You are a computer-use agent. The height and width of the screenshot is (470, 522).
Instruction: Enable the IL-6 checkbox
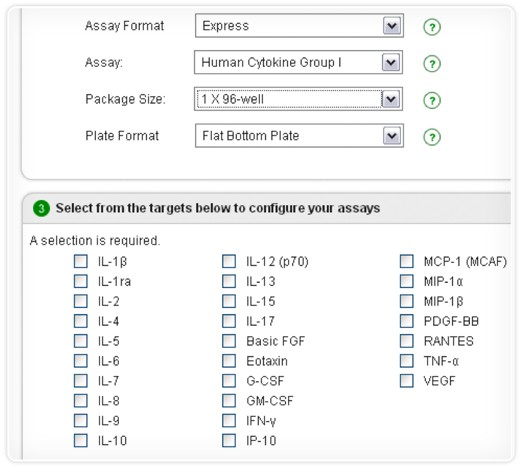(81, 361)
